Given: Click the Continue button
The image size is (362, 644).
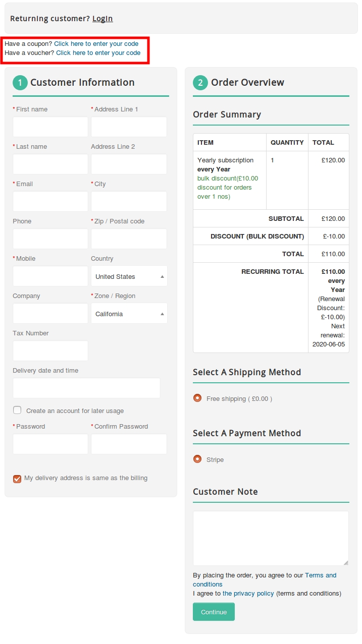Looking at the screenshot, I should [214, 612].
